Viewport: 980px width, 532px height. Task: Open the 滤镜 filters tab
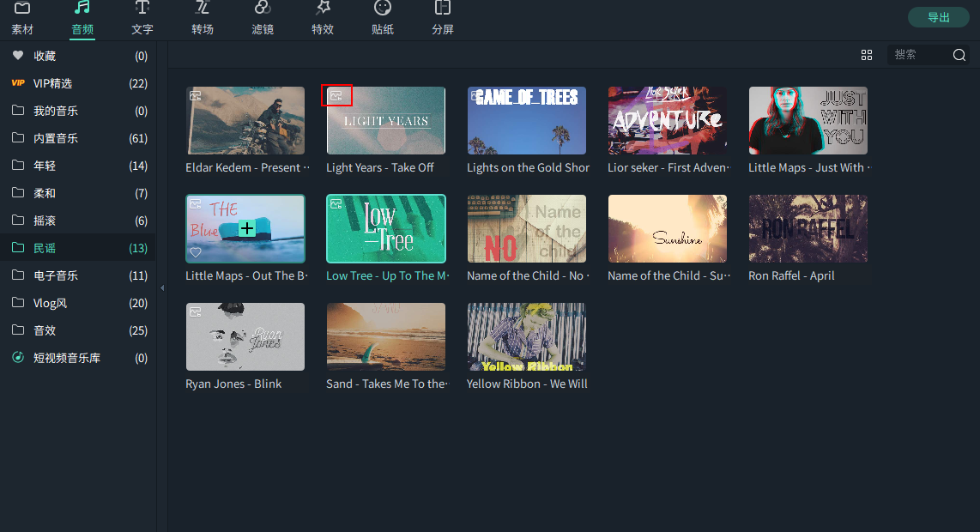263,19
